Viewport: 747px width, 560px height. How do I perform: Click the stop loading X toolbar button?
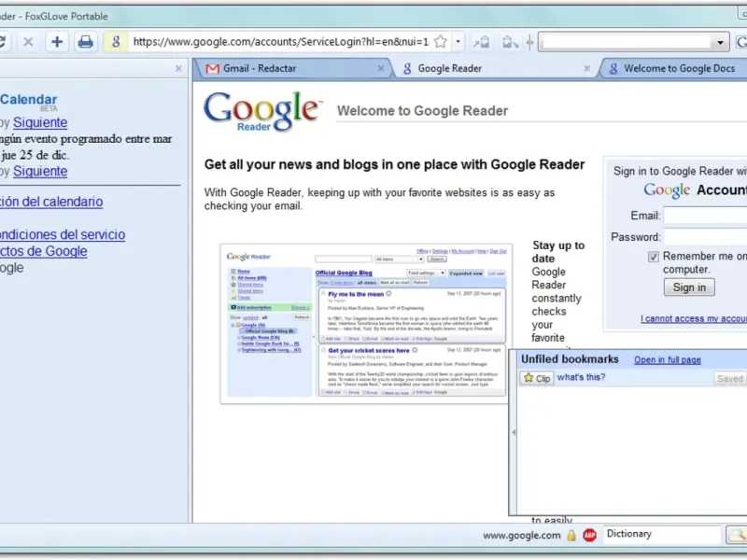coord(28,42)
